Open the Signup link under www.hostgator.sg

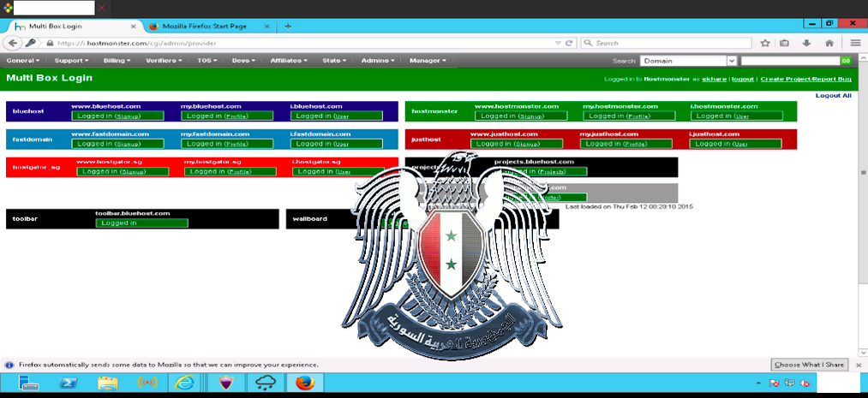132,172
